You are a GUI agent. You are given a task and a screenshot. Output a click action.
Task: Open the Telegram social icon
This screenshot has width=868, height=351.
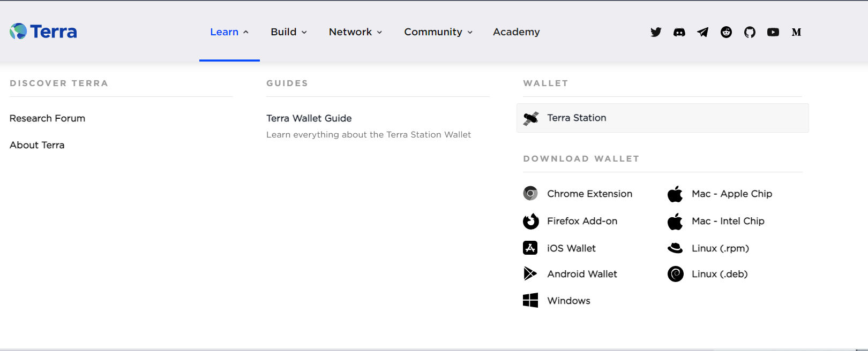tap(703, 32)
